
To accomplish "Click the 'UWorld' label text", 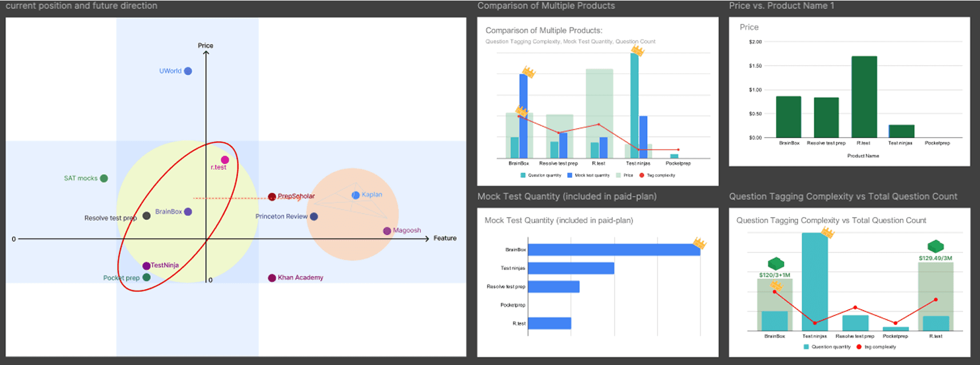I will [170, 71].
